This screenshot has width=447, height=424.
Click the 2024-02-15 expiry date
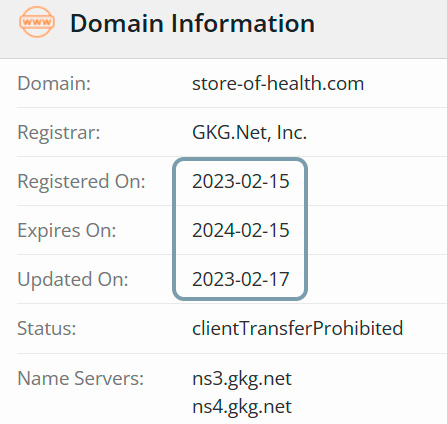tap(241, 230)
